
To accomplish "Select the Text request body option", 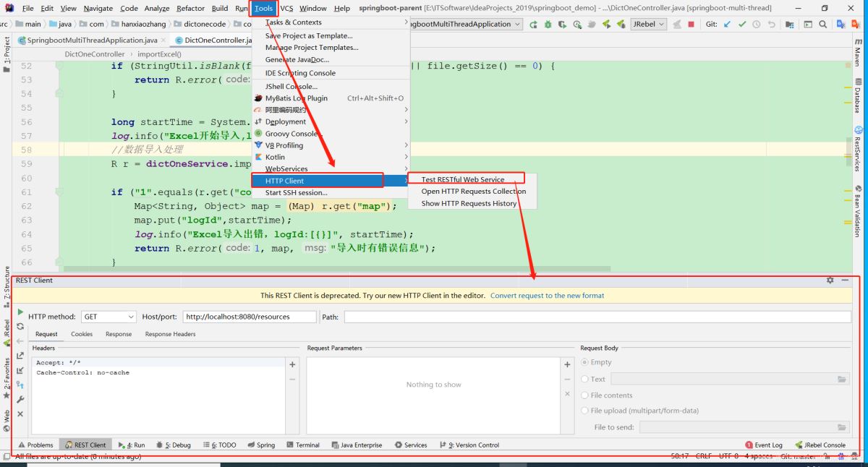I will (585, 380).
